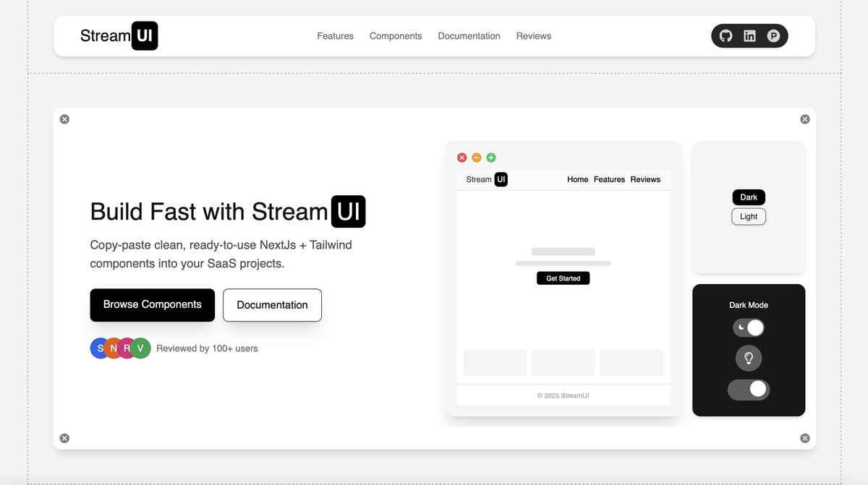Image resolution: width=868 pixels, height=485 pixels.
Task: Click the pink "R" reviewer avatar
Action: (x=127, y=348)
